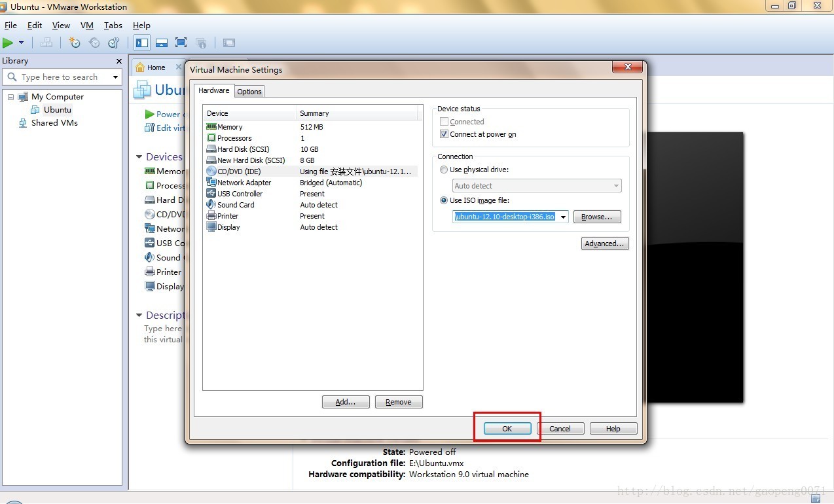Open the VM menu
The image size is (834, 504).
(87, 26)
